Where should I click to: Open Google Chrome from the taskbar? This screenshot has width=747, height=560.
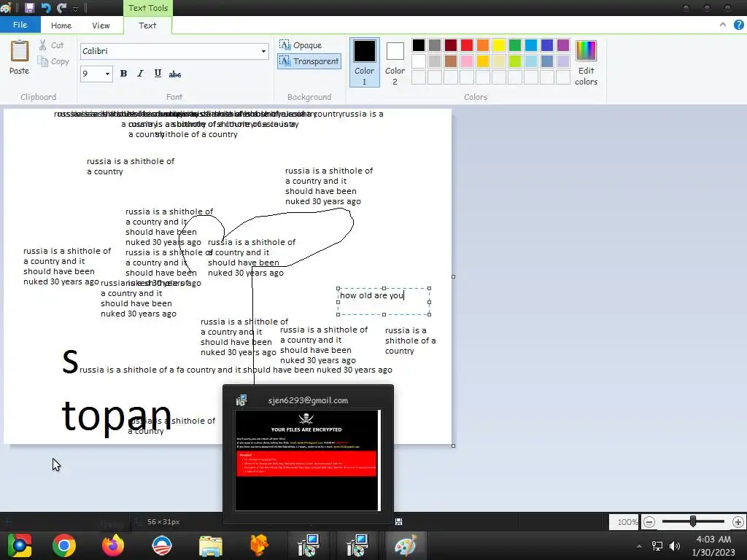[x=64, y=545]
